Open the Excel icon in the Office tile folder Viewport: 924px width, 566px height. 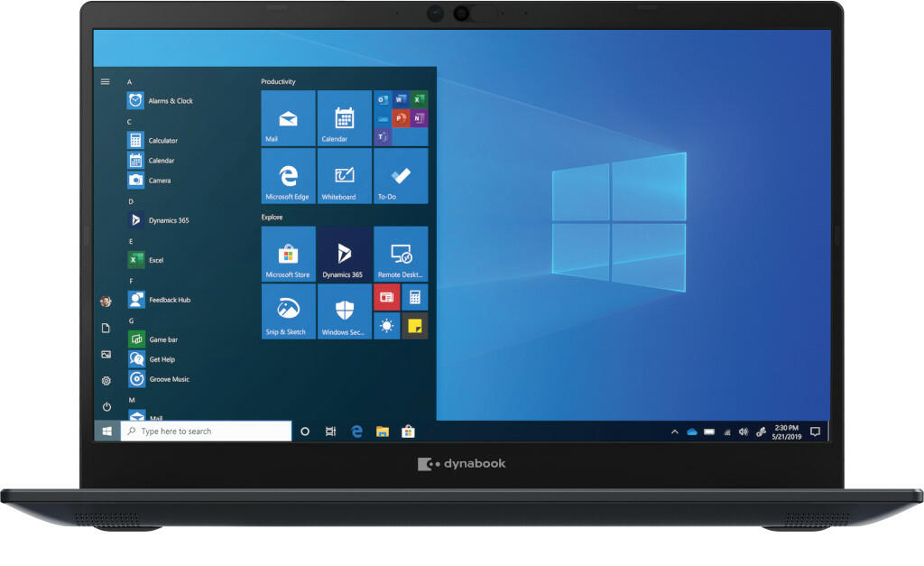(419, 99)
